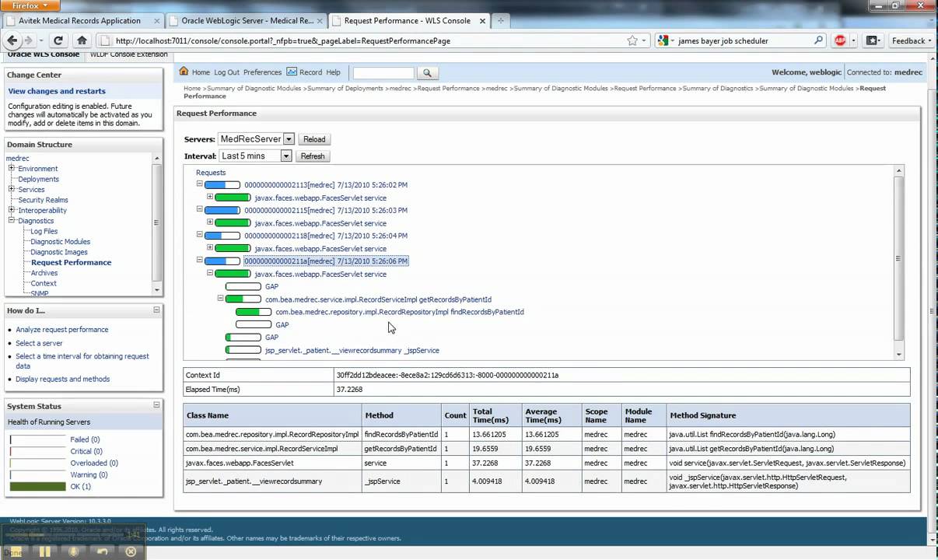
Task: Open Archives tree item
Action: (x=44, y=273)
